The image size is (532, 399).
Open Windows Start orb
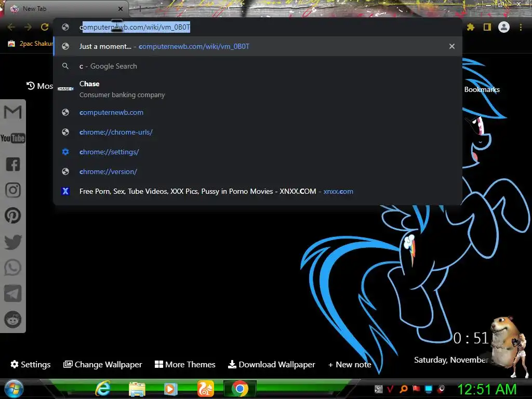(x=14, y=389)
